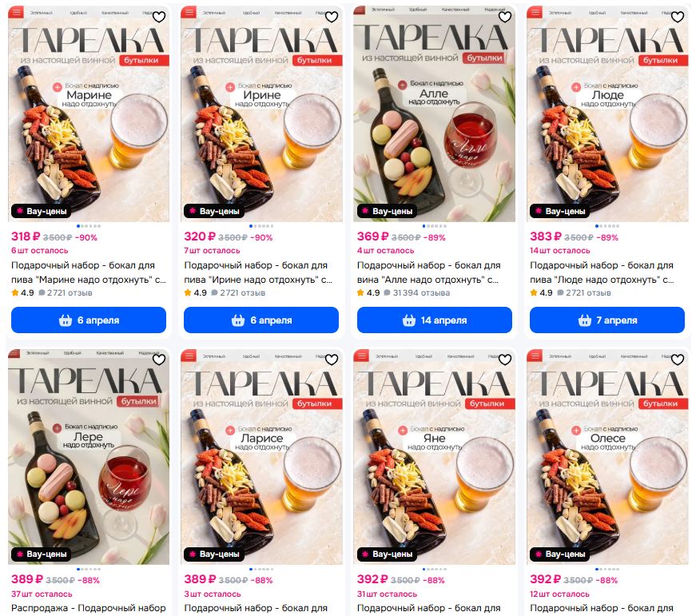
Task: Click heart icon on Лере product card
Action: click(159, 360)
